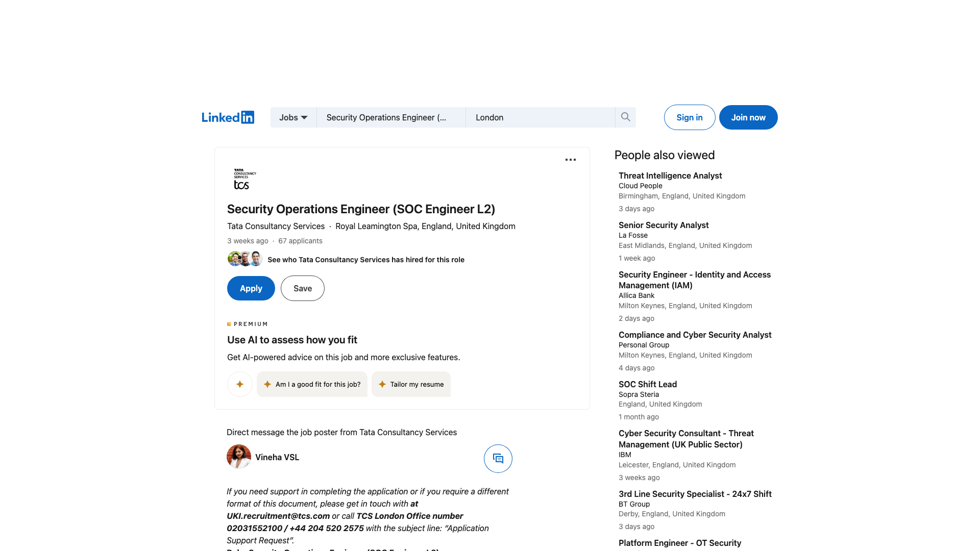Click the name Vineha VSL

pos(277,457)
